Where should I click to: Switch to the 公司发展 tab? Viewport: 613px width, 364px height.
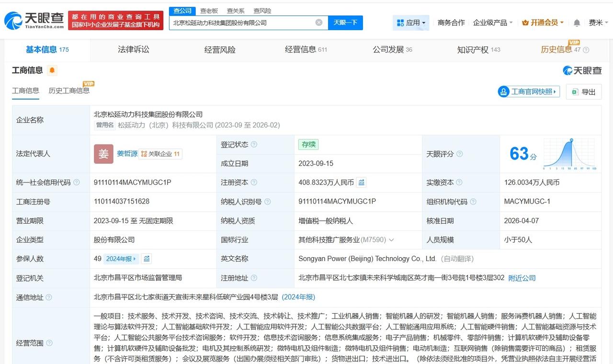click(x=392, y=49)
